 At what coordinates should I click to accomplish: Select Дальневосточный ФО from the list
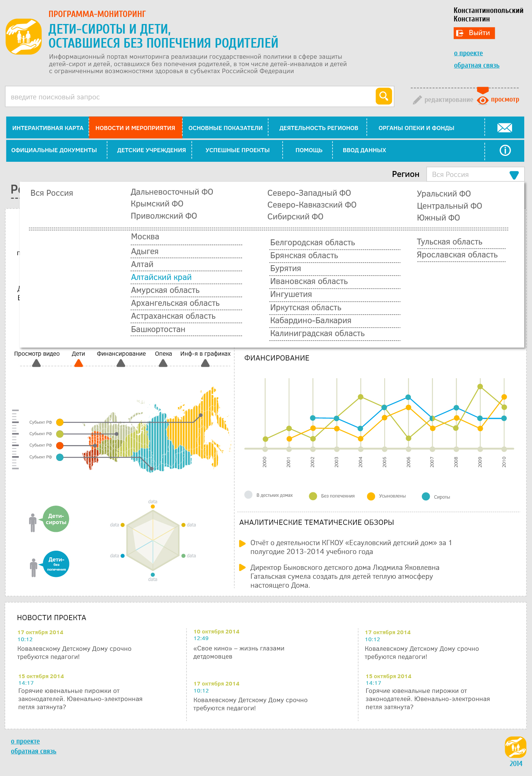172,192
